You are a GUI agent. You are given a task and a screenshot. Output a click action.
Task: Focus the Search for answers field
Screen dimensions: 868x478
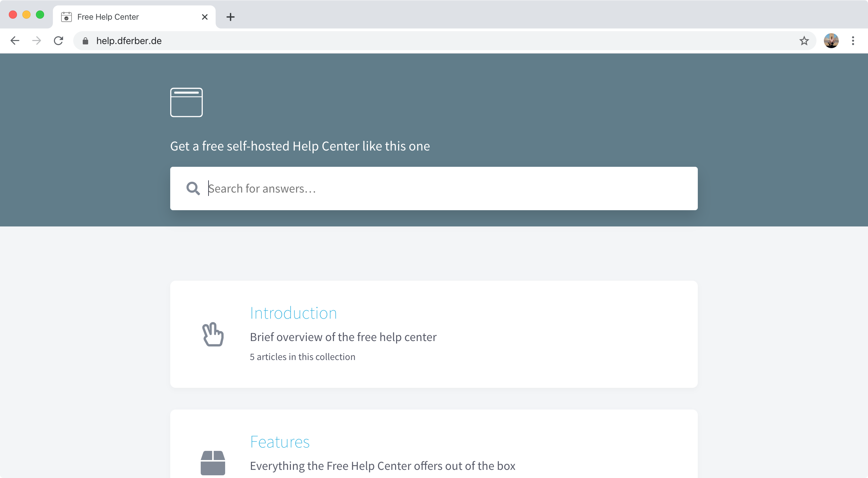click(x=441, y=188)
